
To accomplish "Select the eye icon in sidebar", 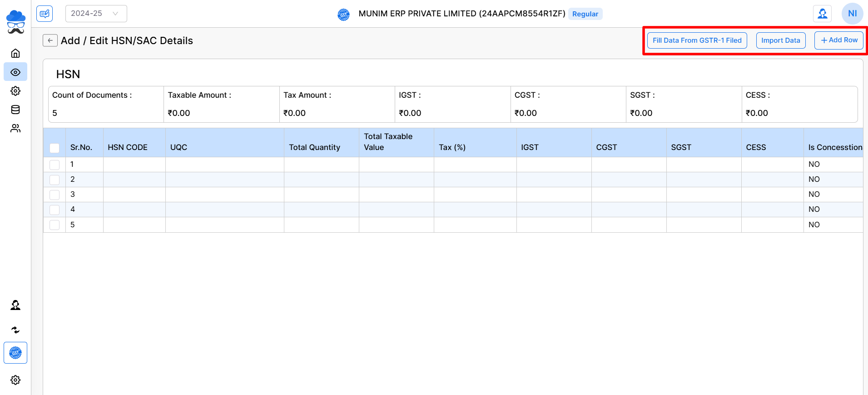I will 15,72.
